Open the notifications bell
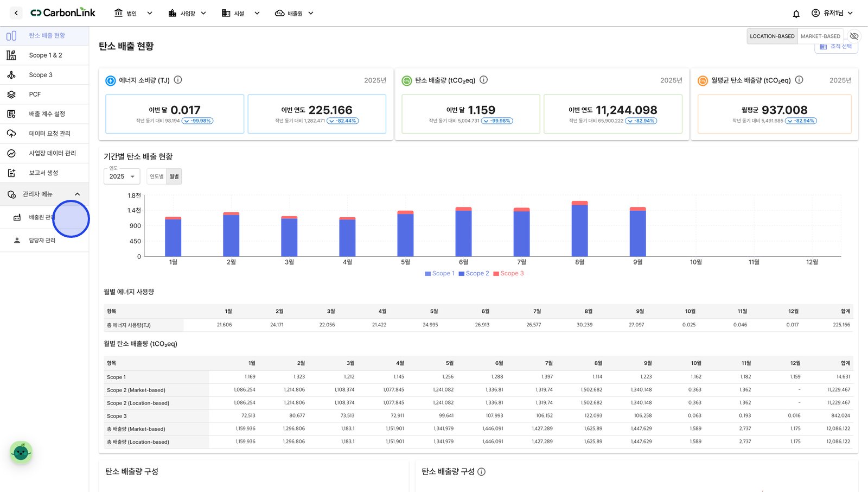 click(796, 14)
